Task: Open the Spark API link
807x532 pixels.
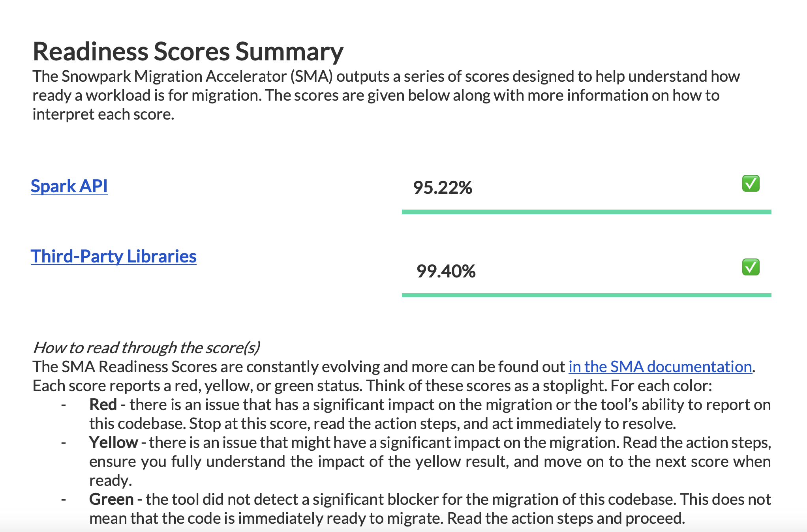Action: click(69, 186)
